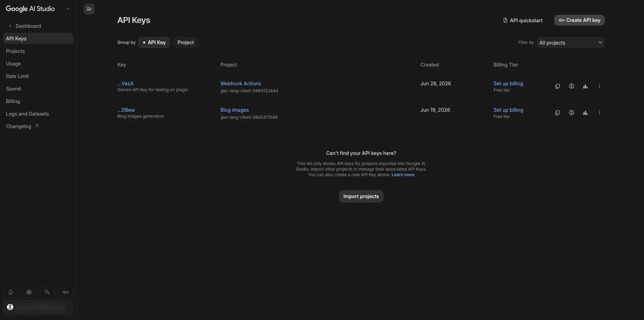Click the Billing Tier column header

pos(506,65)
